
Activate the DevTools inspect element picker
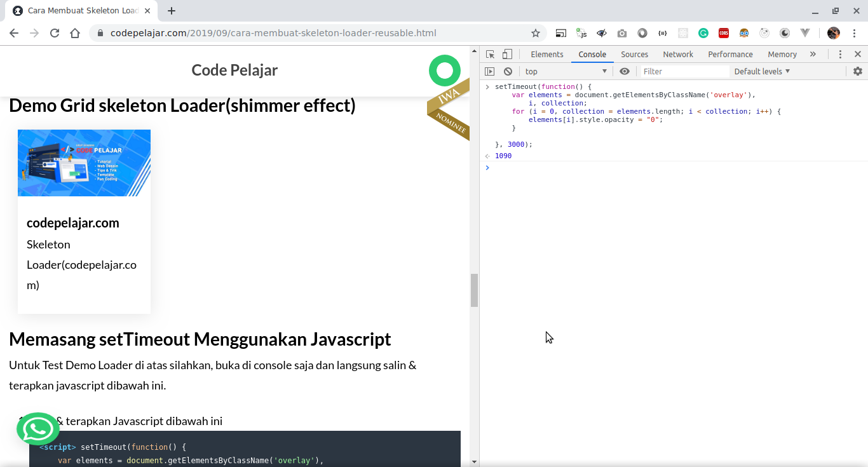pos(490,55)
